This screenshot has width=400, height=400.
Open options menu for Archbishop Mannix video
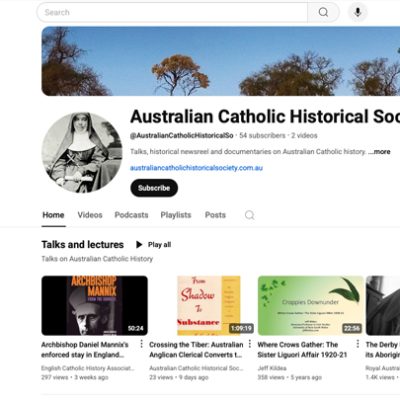point(141,344)
